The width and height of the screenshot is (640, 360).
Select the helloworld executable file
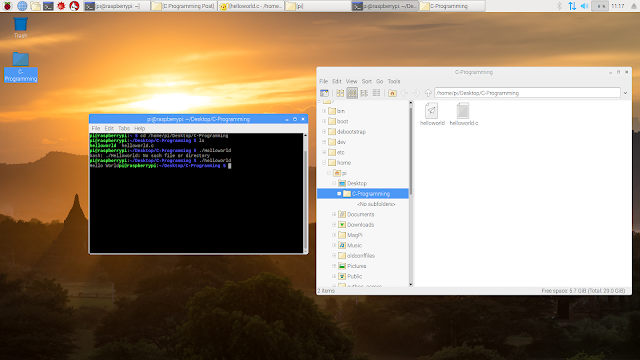click(432, 114)
